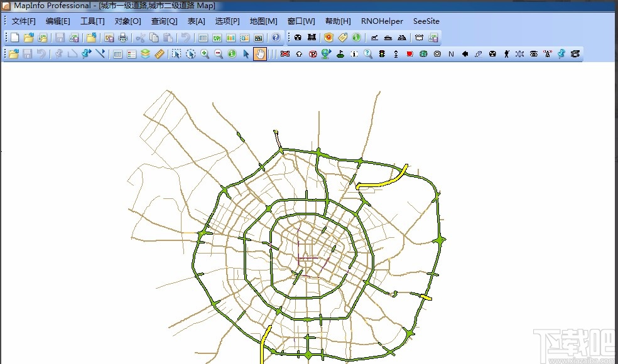Viewport: 618px width, 364px height.
Task: Click the printer icon
Action: coord(123,38)
